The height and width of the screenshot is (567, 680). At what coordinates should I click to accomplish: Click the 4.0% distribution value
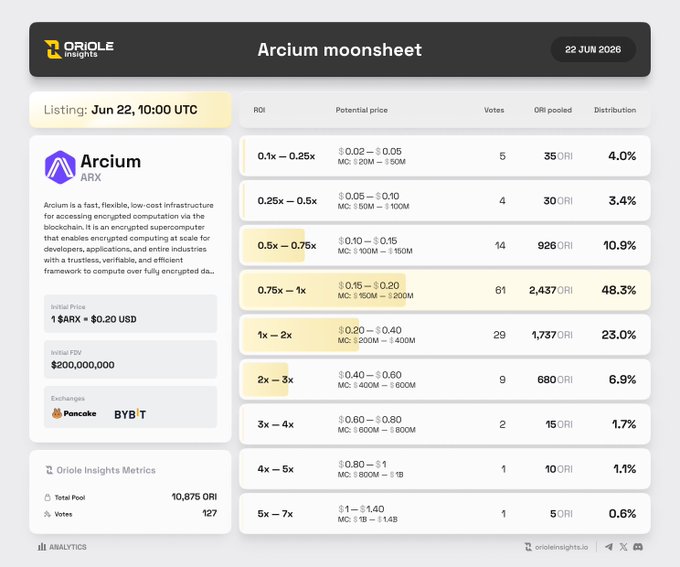pos(622,156)
